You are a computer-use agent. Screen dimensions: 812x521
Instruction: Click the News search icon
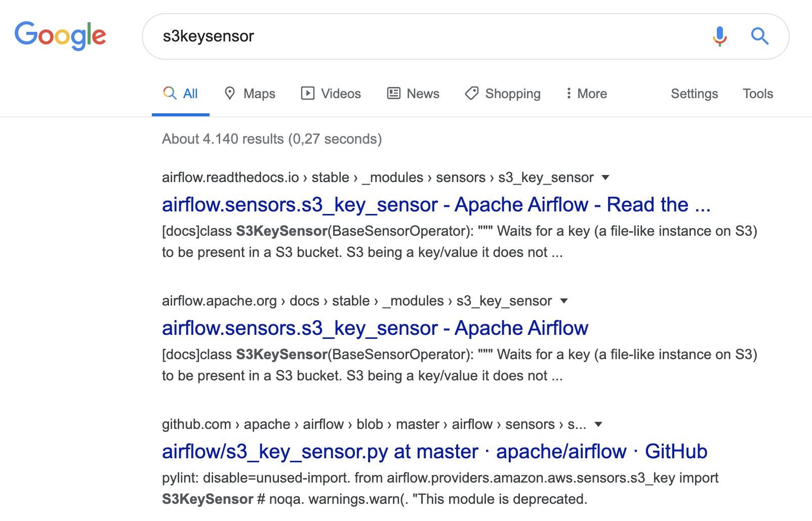pyautogui.click(x=393, y=93)
